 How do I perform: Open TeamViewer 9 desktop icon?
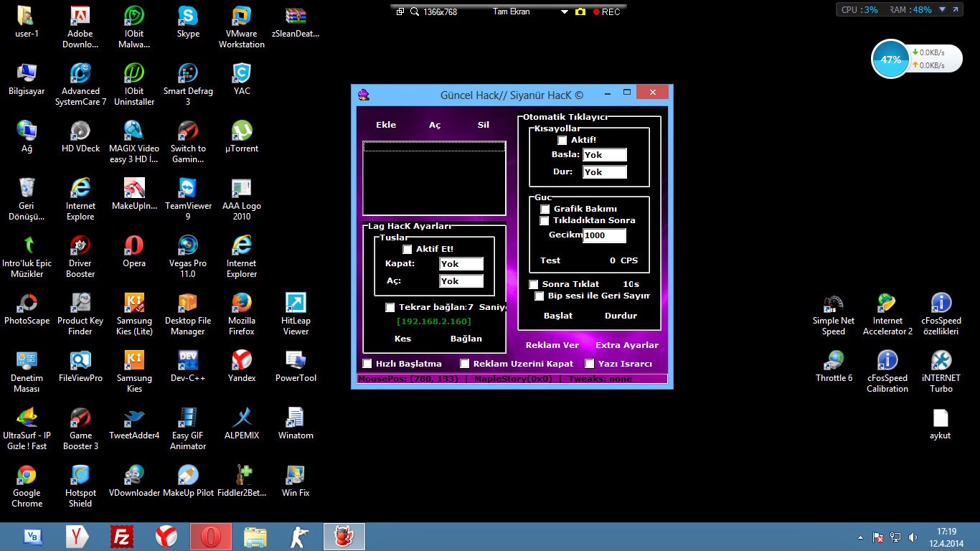(188, 199)
